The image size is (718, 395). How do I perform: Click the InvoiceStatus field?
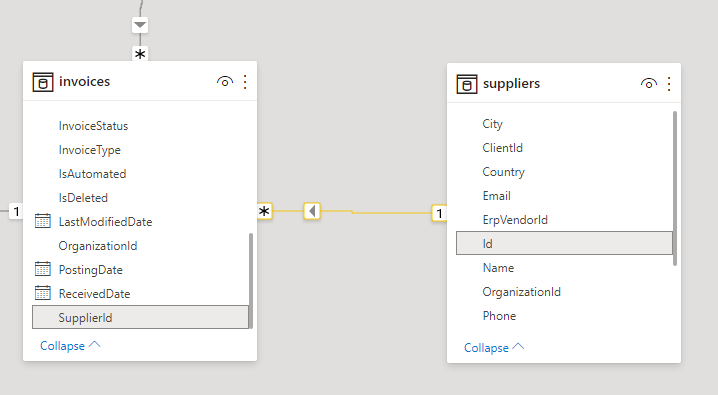point(93,126)
